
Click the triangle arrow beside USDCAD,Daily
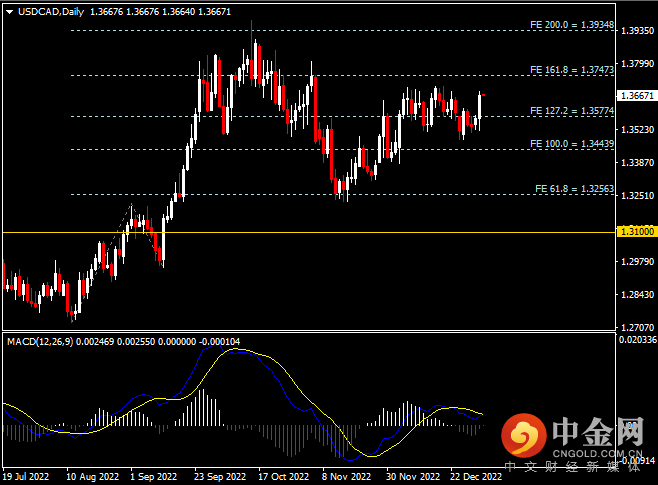[9, 11]
